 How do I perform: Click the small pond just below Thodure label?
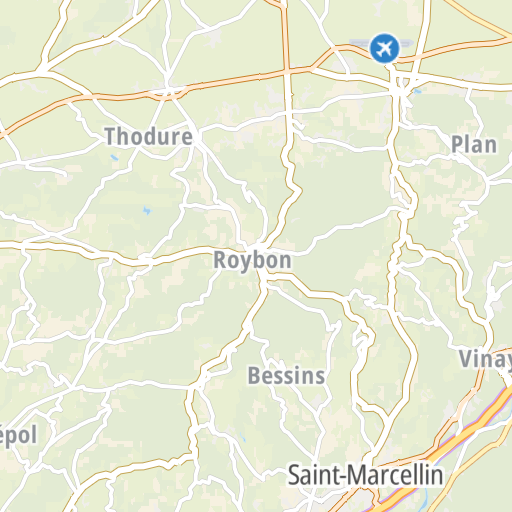[x=114, y=157]
